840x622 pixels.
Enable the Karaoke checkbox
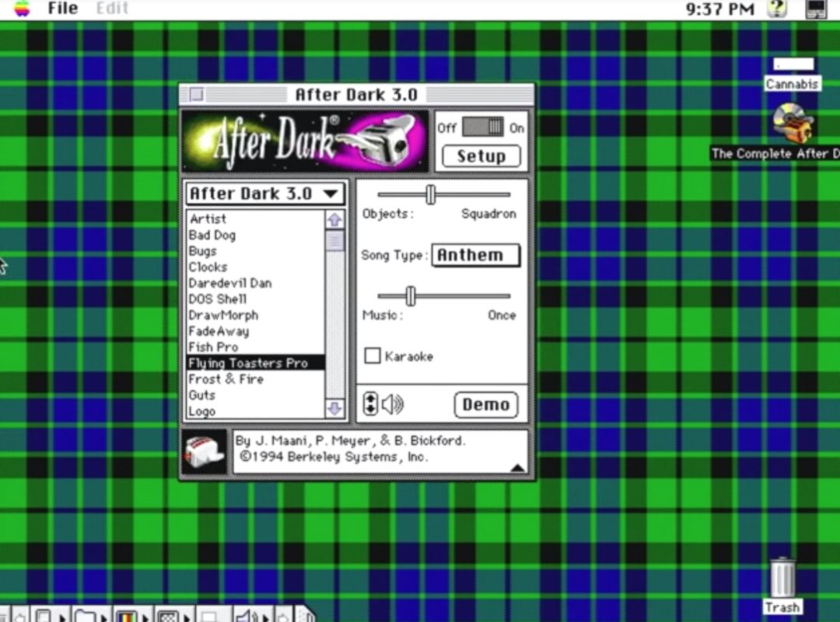(373, 356)
